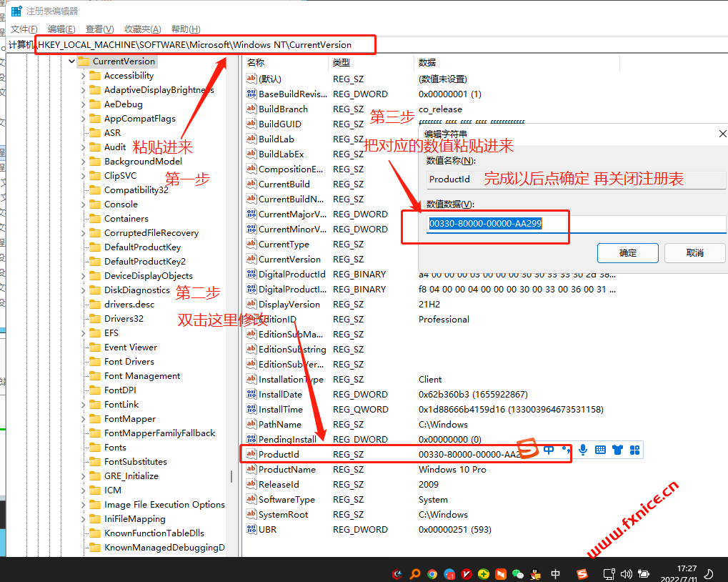Expand the EFS key
The height and width of the screenshot is (582, 728).
pos(83,333)
